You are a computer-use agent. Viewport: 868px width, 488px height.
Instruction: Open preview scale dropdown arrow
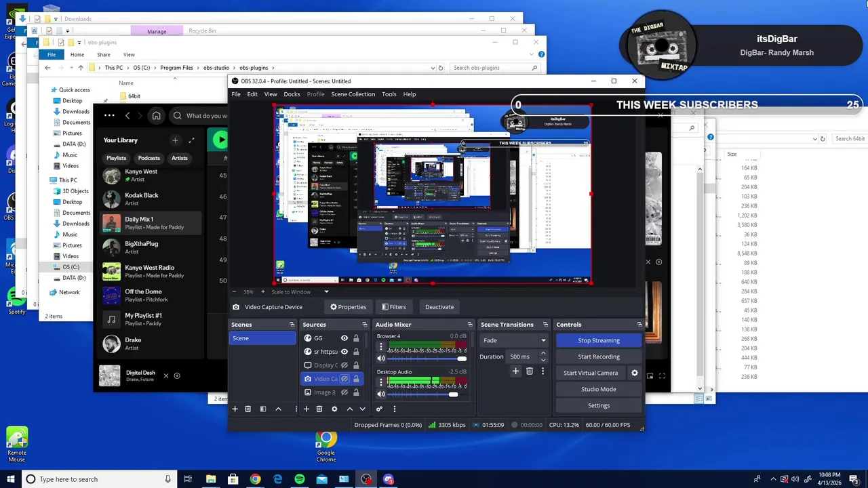[x=326, y=292]
